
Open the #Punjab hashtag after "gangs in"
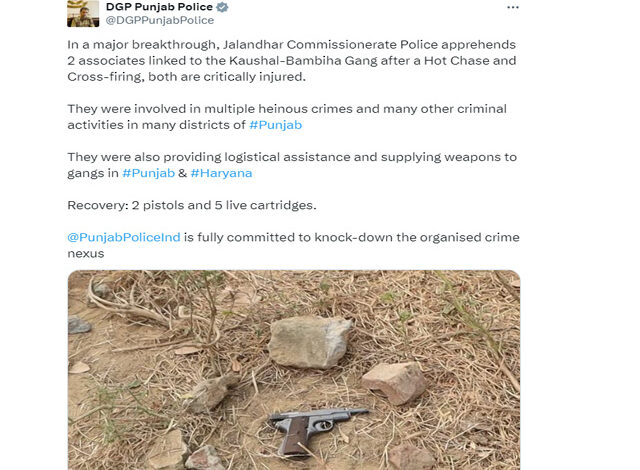[149, 173]
